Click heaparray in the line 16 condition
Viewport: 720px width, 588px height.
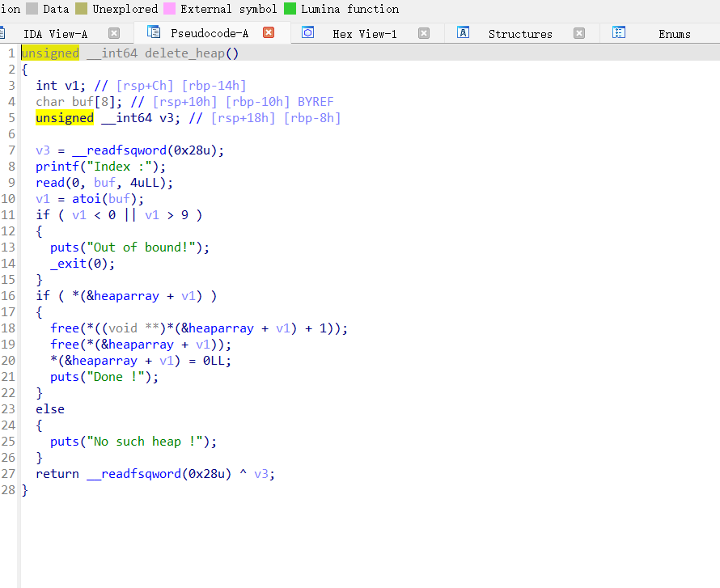point(126,296)
